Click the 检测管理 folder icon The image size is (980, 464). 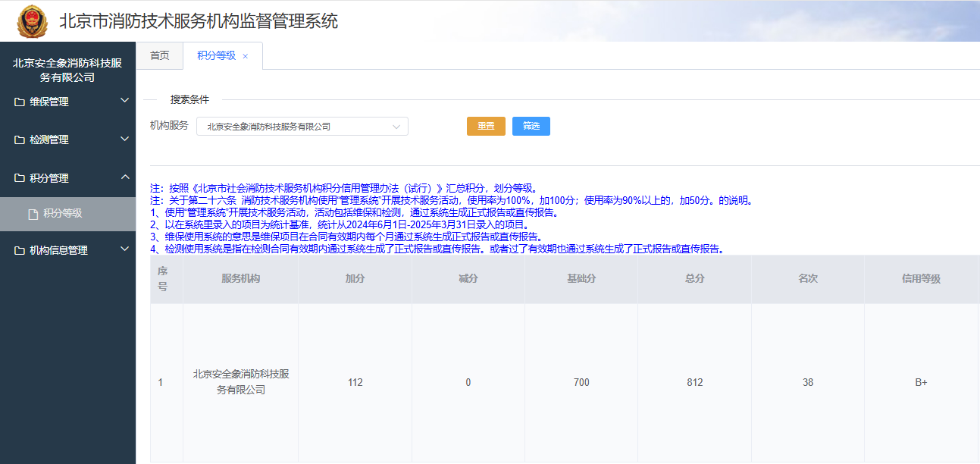[20, 140]
